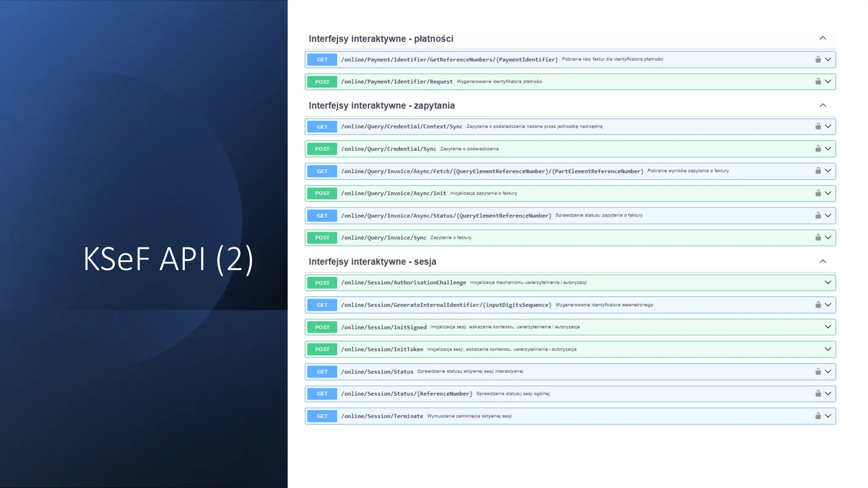Image resolution: width=868 pixels, height=488 pixels.
Task: Click 'Sprawdzenie statusu zapytania o faktury' description
Action: pos(599,215)
